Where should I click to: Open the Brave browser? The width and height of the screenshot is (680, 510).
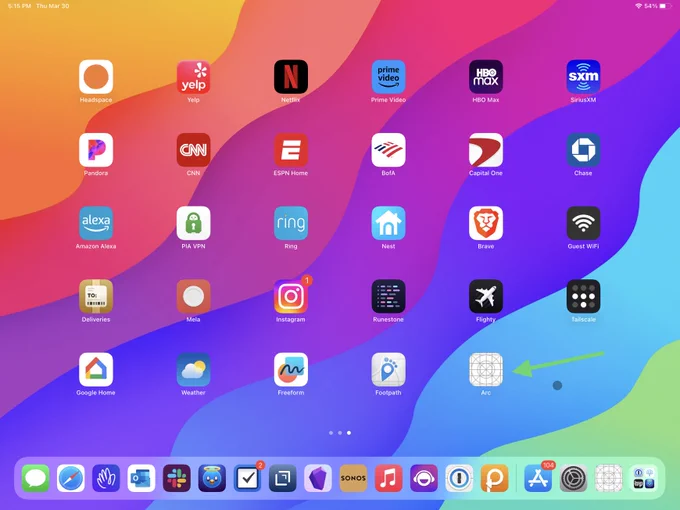486,223
